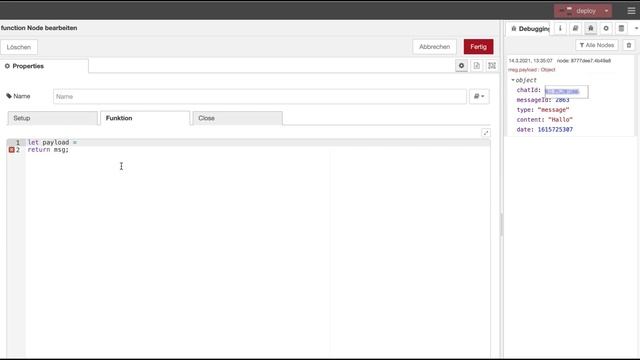Open the icon dropdown beside Name field

click(479, 96)
